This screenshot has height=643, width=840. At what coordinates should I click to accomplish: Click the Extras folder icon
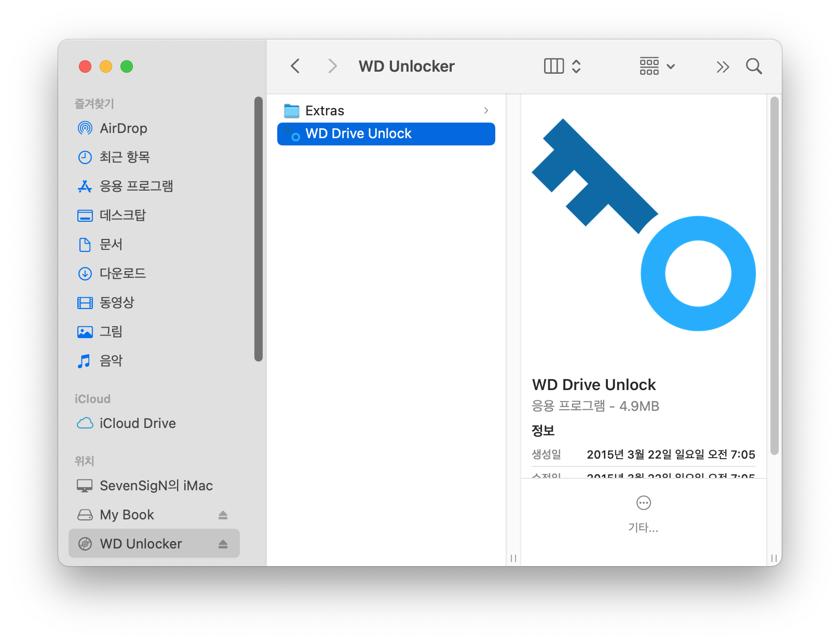click(292, 111)
